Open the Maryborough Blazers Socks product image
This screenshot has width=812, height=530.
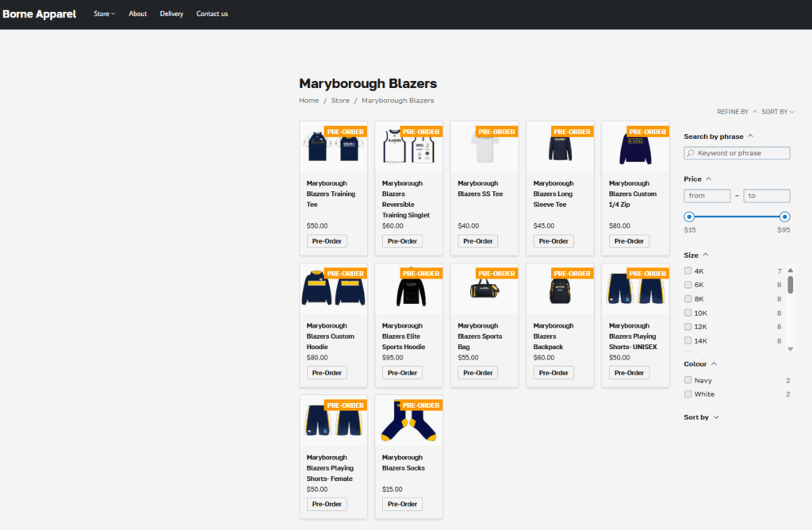click(x=408, y=421)
